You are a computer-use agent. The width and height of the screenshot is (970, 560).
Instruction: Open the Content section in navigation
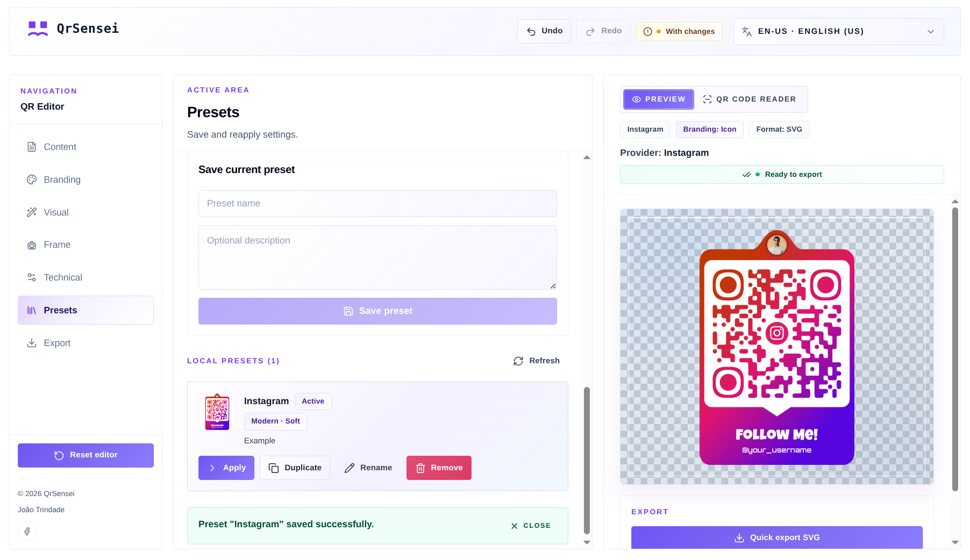pyautogui.click(x=85, y=147)
